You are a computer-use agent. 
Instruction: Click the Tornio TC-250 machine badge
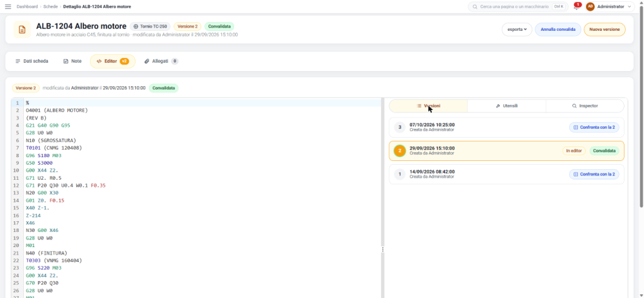(150, 26)
